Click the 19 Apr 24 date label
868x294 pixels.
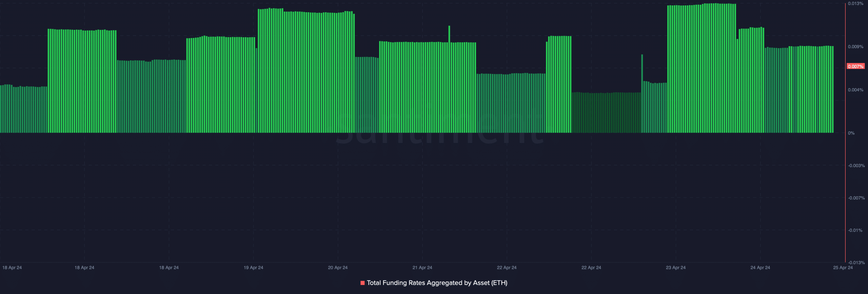point(253,268)
